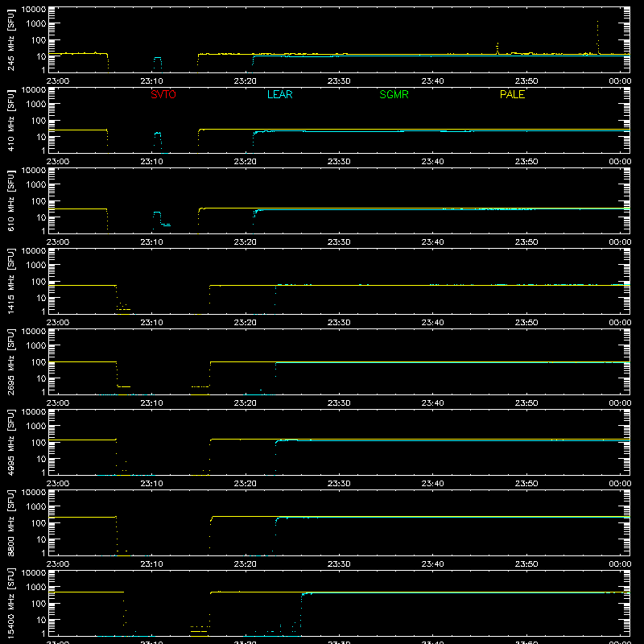This screenshot has height=644, width=644.
Task: Click the 23:20 time label below 8800 MHz plot
Action: 246,564
